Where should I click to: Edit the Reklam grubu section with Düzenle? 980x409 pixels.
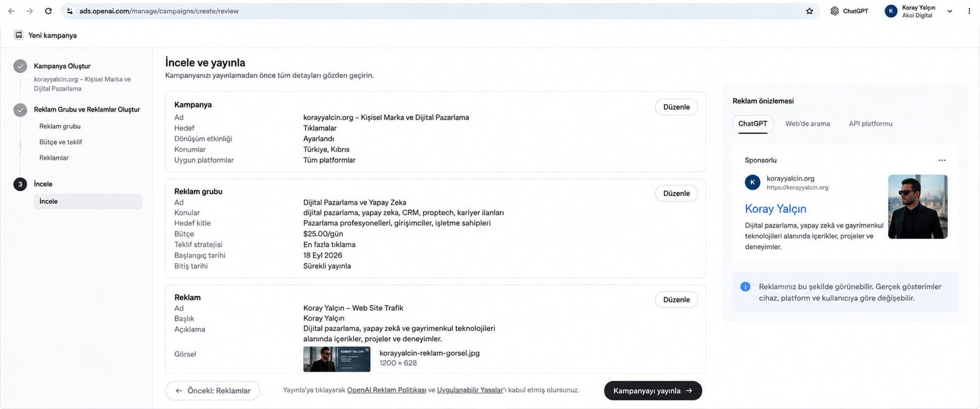[676, 194]
